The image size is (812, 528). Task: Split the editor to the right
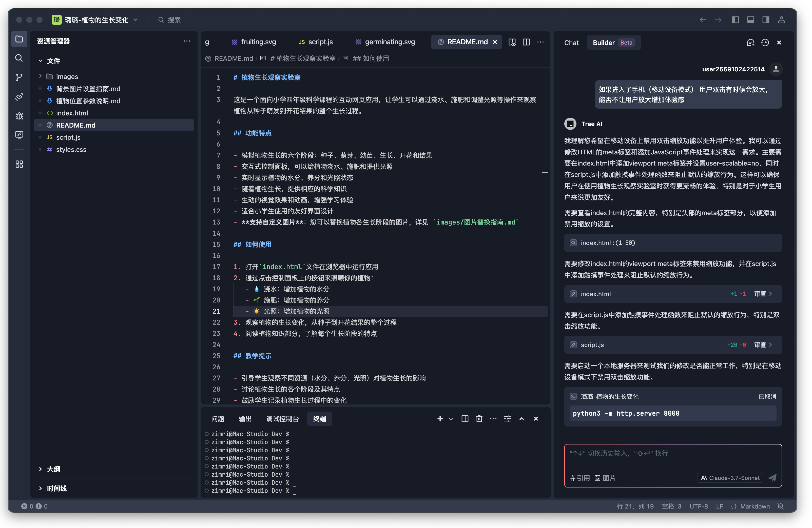(527, 42)
